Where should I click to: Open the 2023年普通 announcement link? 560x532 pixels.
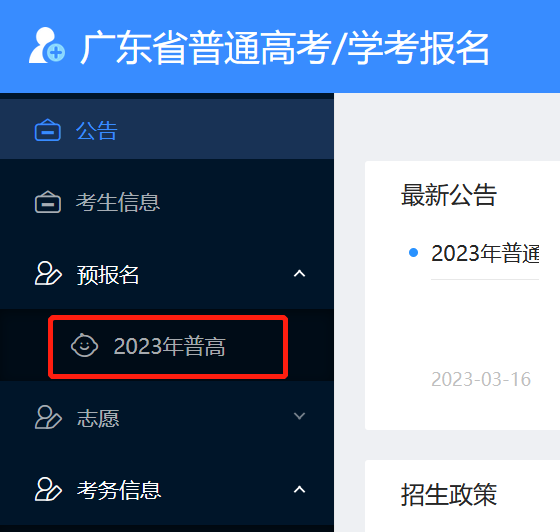click(485, 253)
